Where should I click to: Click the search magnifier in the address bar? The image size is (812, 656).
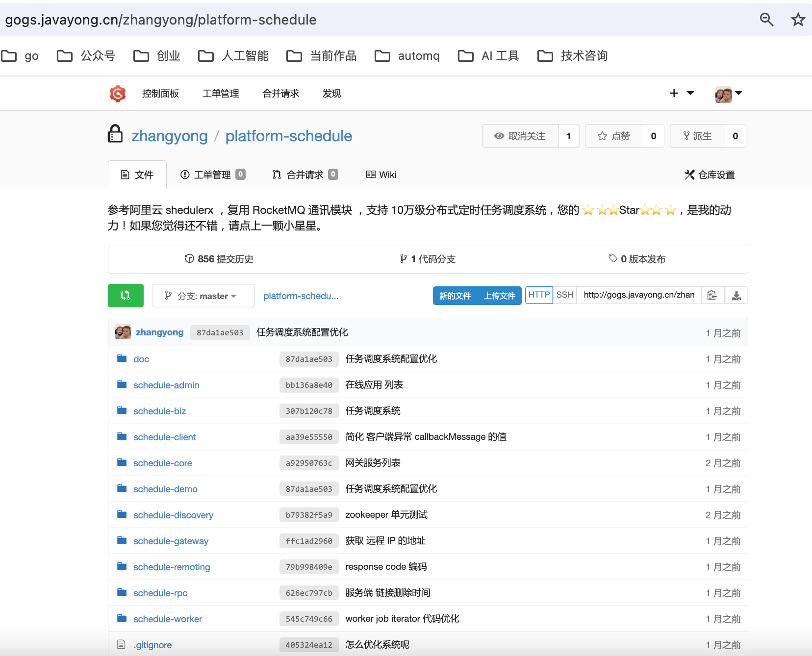[x=766, y=20]
